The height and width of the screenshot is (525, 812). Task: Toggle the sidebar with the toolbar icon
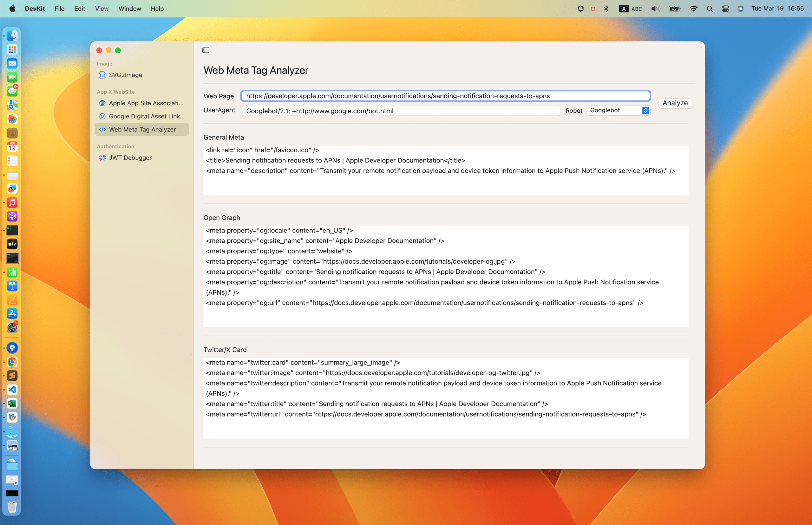206,50
